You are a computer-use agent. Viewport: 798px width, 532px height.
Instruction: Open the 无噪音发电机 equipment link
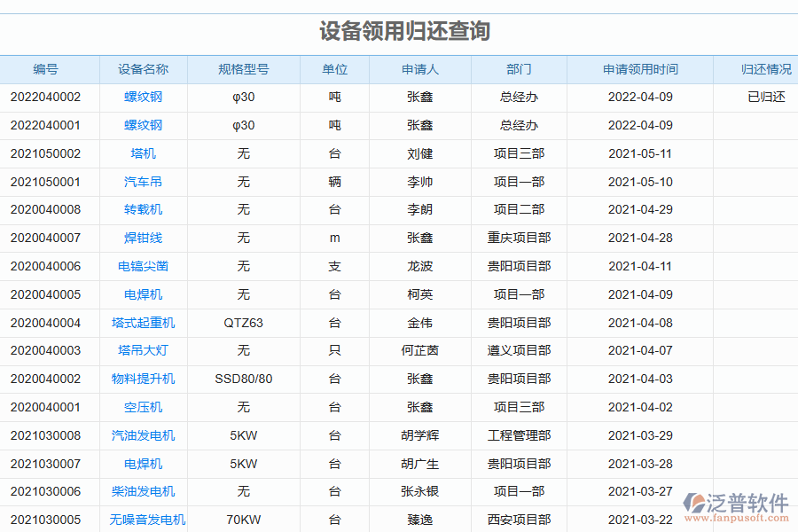click(145, 520)
